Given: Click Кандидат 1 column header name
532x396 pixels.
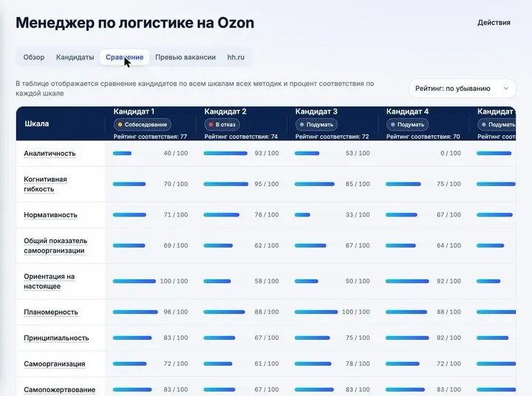Looking at the screenshot, I should 134,112.
